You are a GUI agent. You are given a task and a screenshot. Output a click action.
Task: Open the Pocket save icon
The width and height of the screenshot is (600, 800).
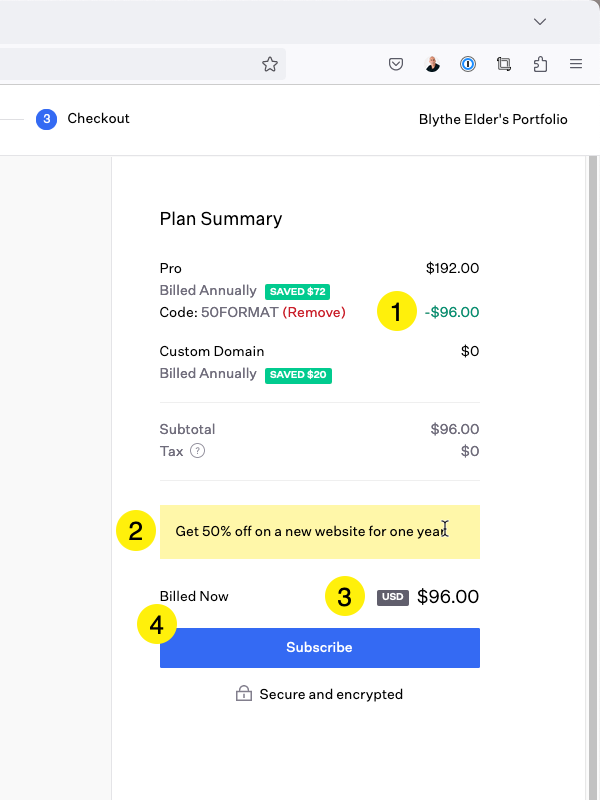[396, 64]
